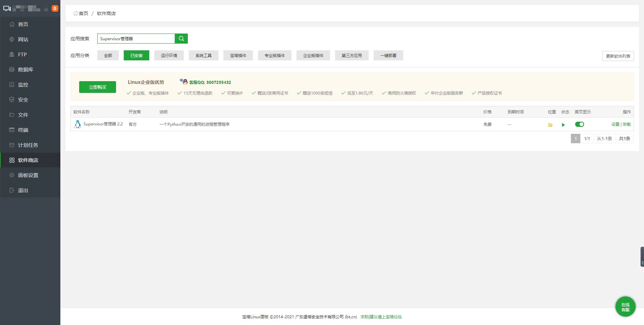The image size is (644, 325).
Task: Toggle Supervisor homepage display switch
Action: tap(579, 124)
